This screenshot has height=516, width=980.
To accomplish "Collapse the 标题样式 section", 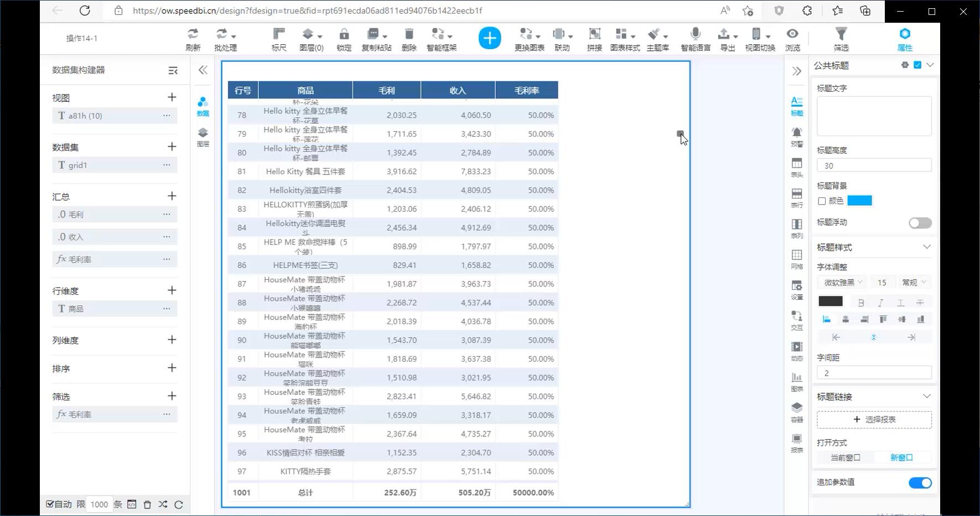I will pyautogui.click(x=927, y=247).
